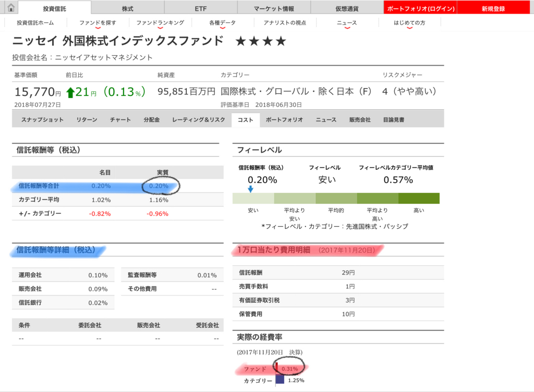The image size is (534, 392).
Task: Switch to the リターン fund tab
Action: coord(87,120)
